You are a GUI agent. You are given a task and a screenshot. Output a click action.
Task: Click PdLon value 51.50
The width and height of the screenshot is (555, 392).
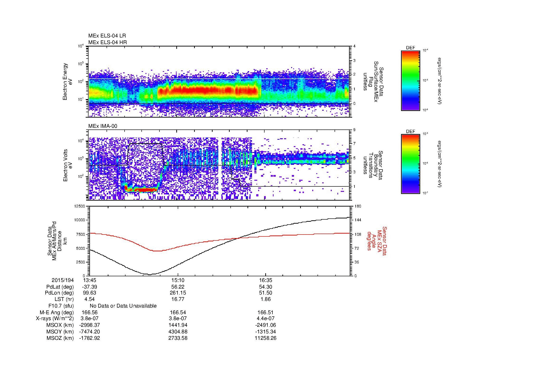coord(266,293)
